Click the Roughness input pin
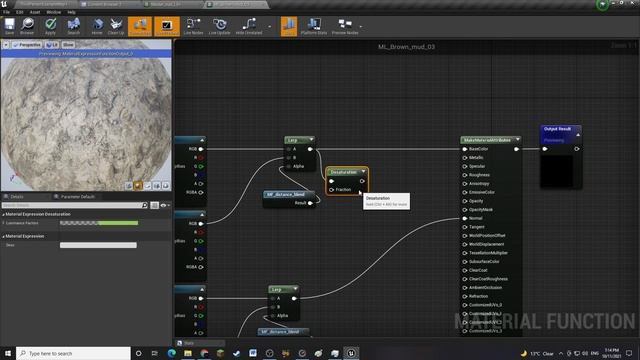The image size is (640, 360). (x=465, y=175)
